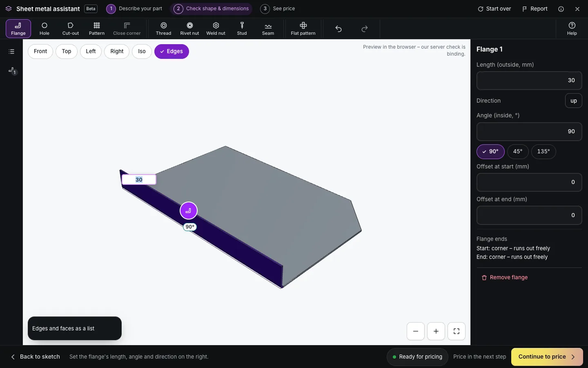Click the 90° angle label on model
The width and height of the screenshot is (588, 368).
tap(190, 227)
